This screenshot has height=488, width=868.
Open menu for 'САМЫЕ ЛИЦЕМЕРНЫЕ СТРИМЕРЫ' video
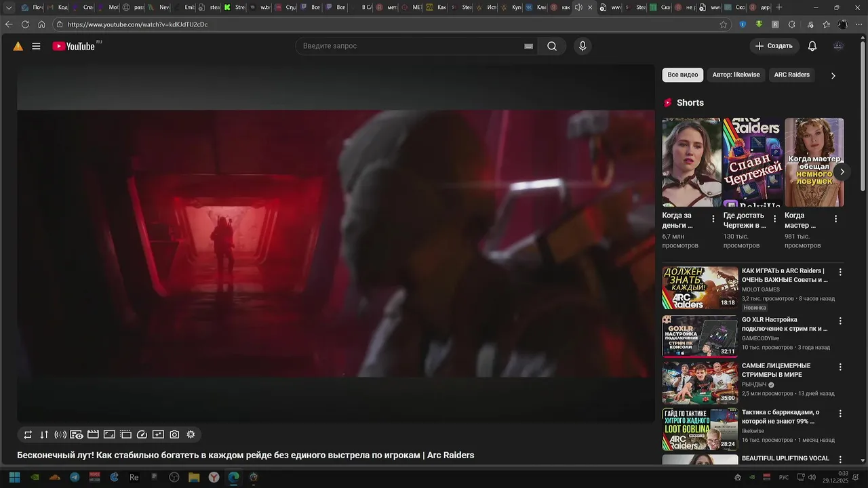[840, 367]
